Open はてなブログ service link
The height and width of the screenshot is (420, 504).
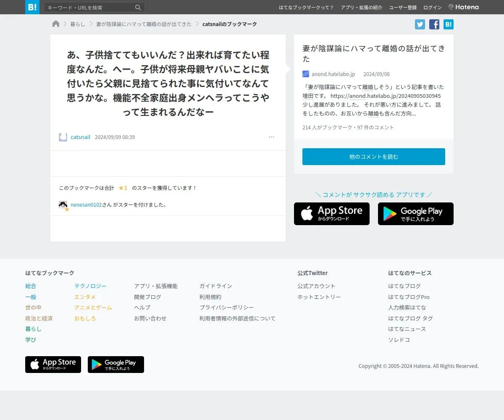(x=404, y=286)
